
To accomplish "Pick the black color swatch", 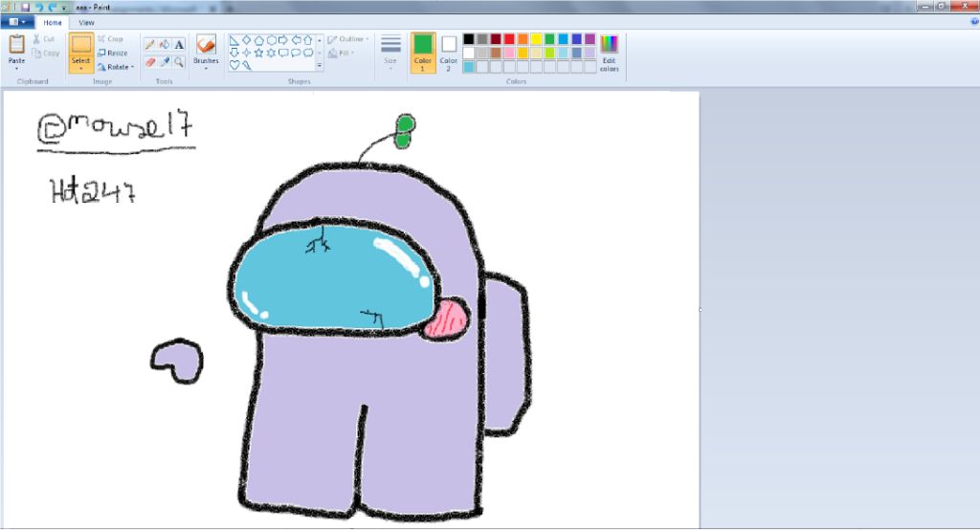I will click(x=469, y=39).
